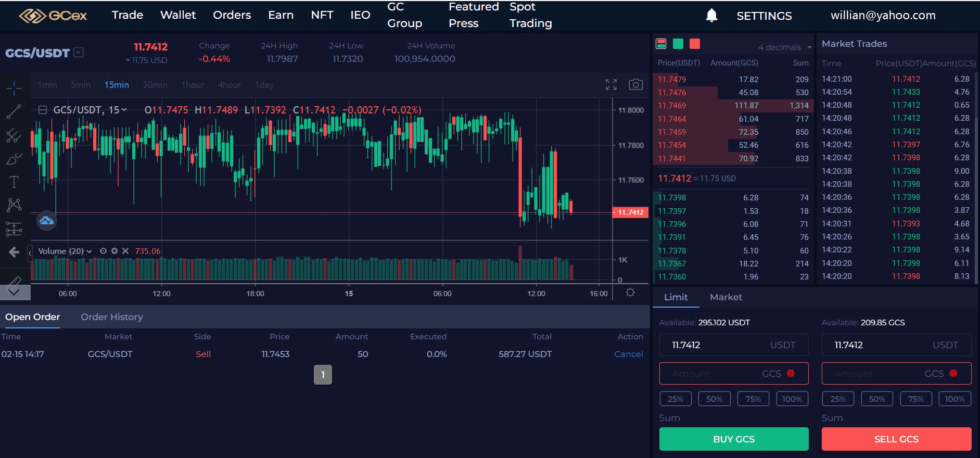Open Featured Press page

[x=474, y=15]
